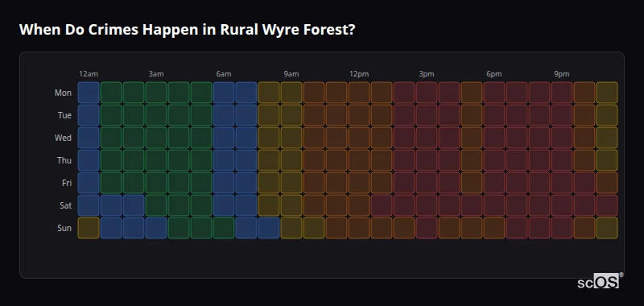Select the Sunday 6pm orange cell
This screenshot has height=306, width=644.
point(494,228)
